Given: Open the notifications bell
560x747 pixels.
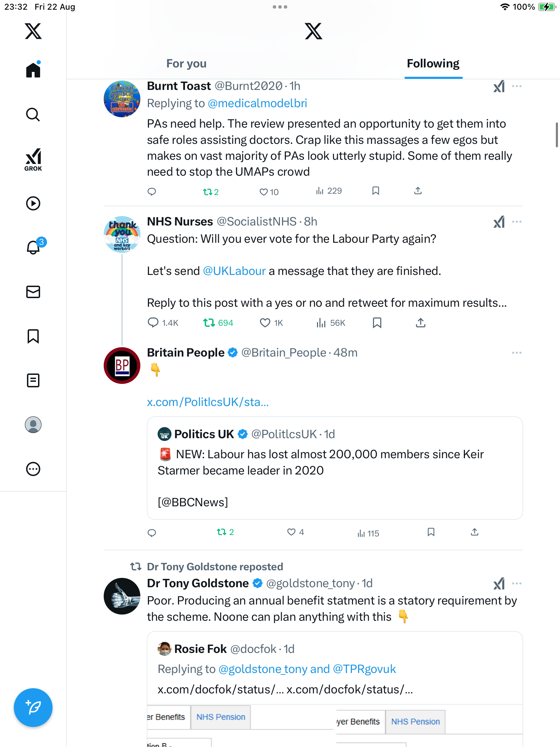Looking at the screenshot, I should pos(33,247).
